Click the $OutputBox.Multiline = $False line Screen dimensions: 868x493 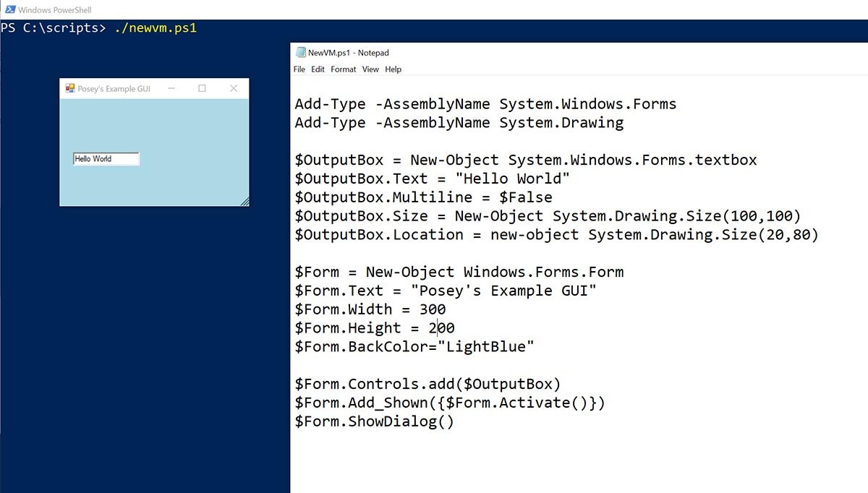[422, 197]
